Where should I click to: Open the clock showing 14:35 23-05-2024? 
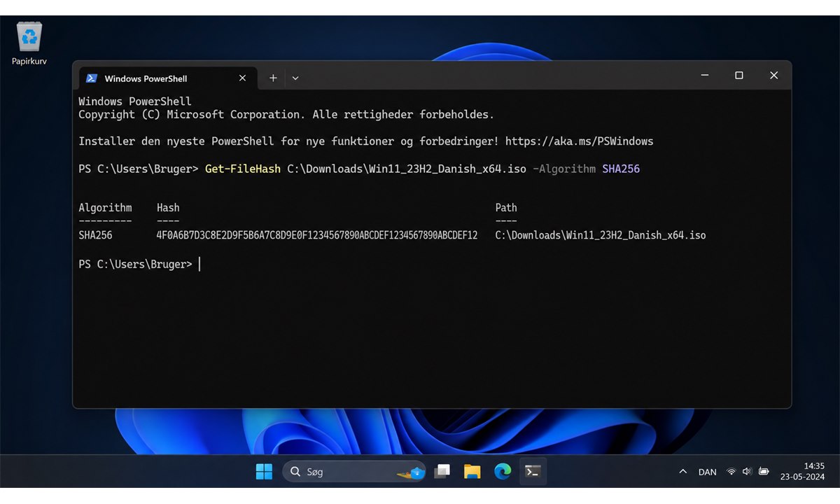pos(804,471)
